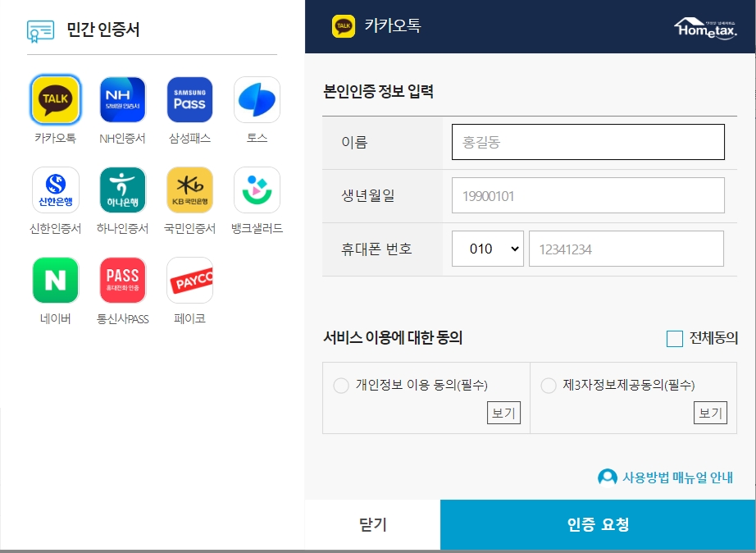Click the 이름 input field

[x=588, y=141]
